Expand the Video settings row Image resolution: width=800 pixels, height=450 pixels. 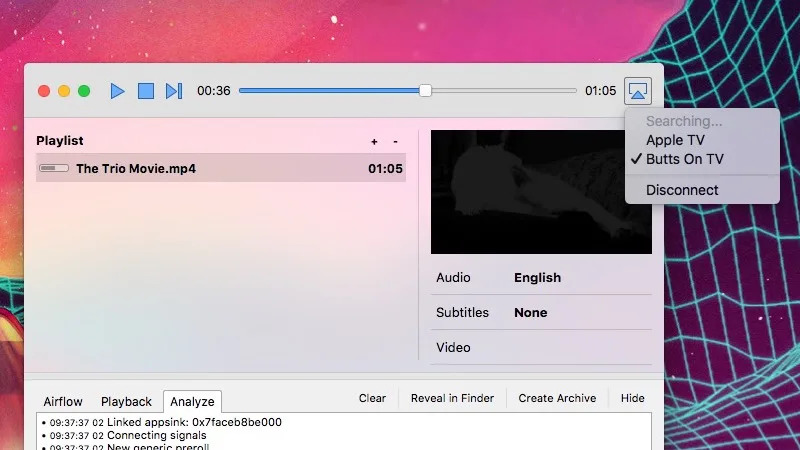pos(541,347)
